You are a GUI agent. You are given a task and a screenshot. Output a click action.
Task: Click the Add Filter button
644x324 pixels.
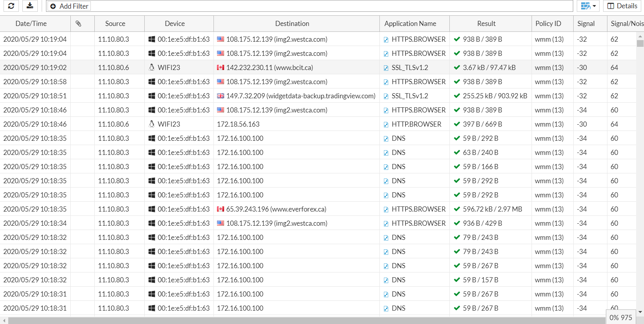pos(69,6)
